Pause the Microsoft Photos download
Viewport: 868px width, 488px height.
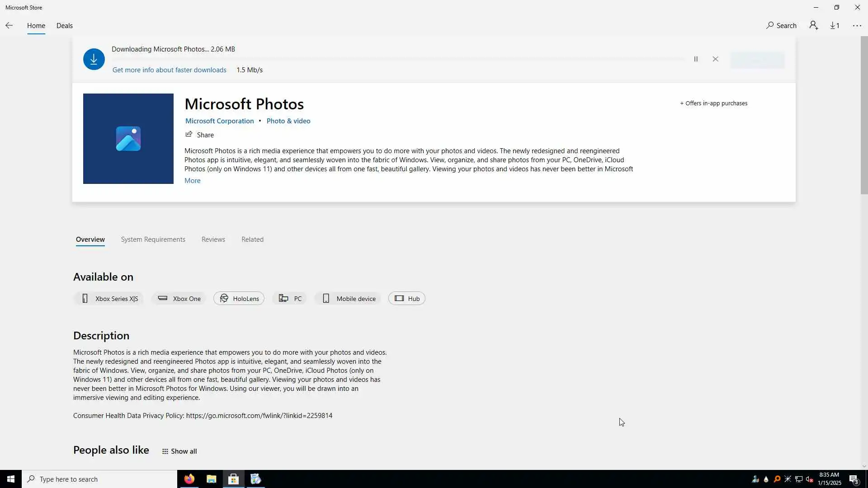pyautogui.click(x=696, y=59)
